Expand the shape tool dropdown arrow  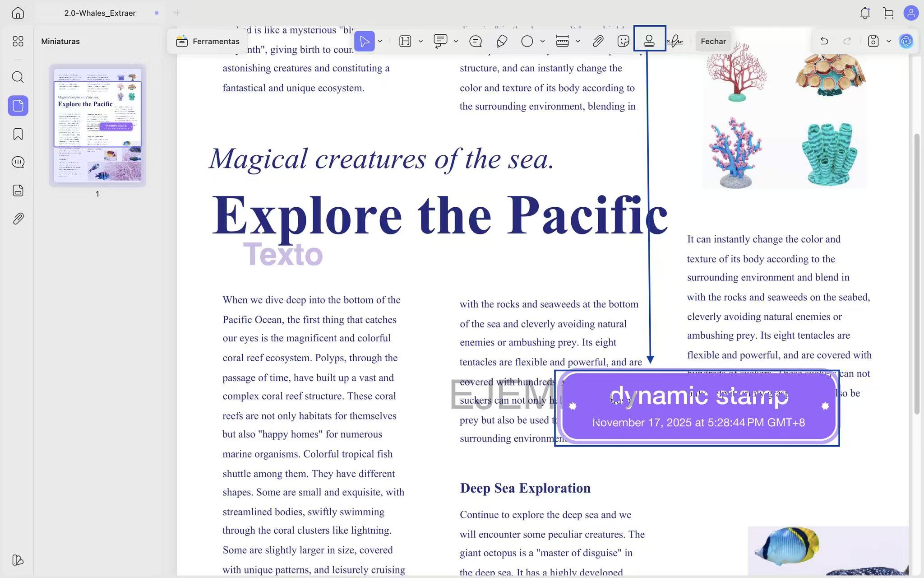[x=542, y=41]
